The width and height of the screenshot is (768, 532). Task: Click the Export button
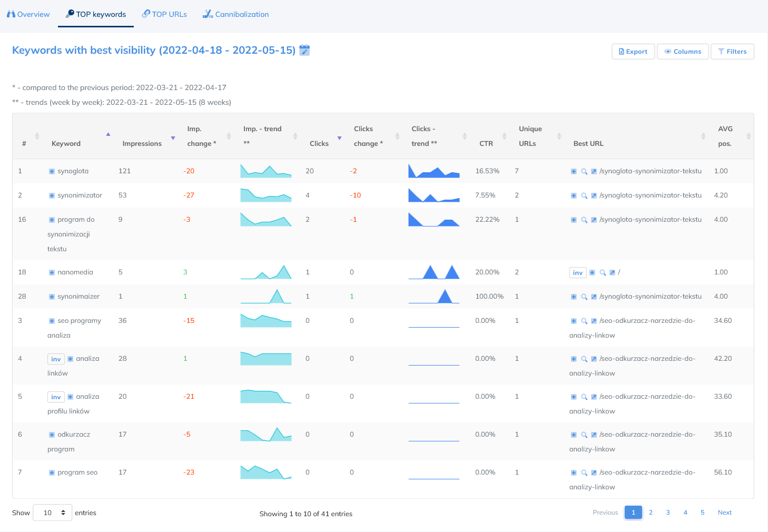(633, 52)
